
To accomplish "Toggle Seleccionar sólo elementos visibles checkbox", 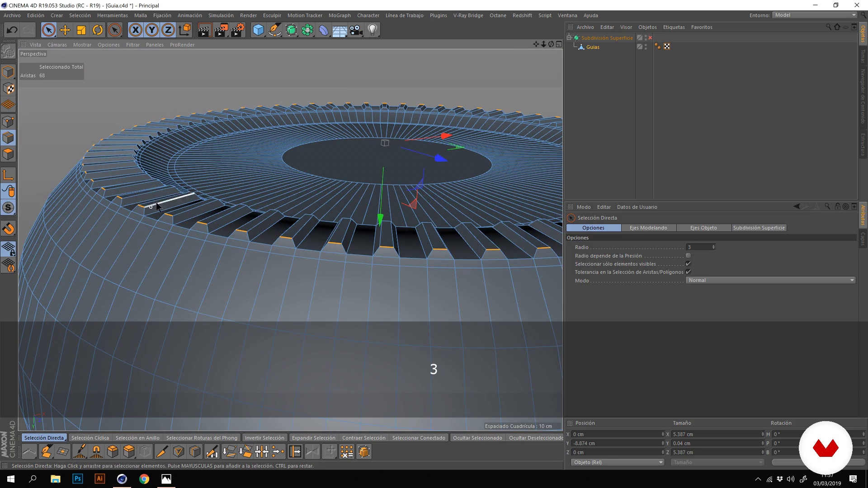I will tap(688, 264).
